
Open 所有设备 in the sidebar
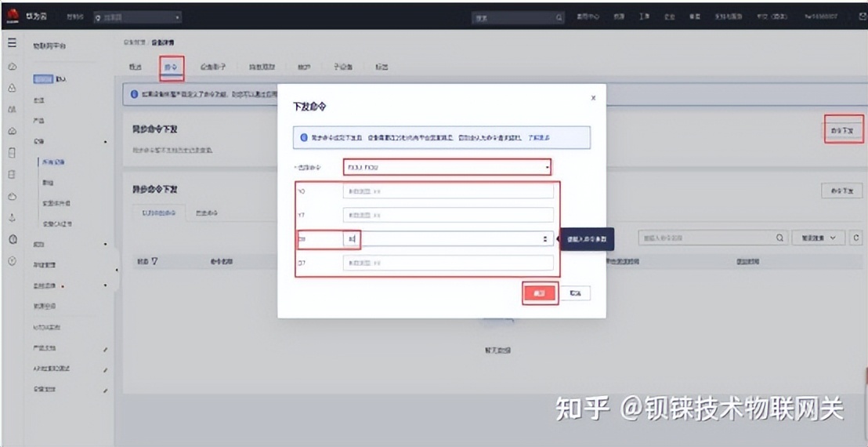54,162
